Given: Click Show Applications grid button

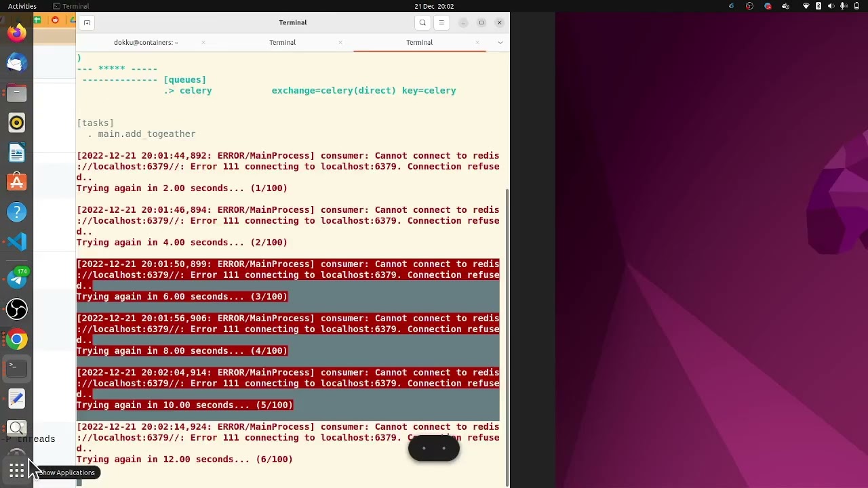Looking at the screenshot, I should pyautogui.click(x=17, y=470).
